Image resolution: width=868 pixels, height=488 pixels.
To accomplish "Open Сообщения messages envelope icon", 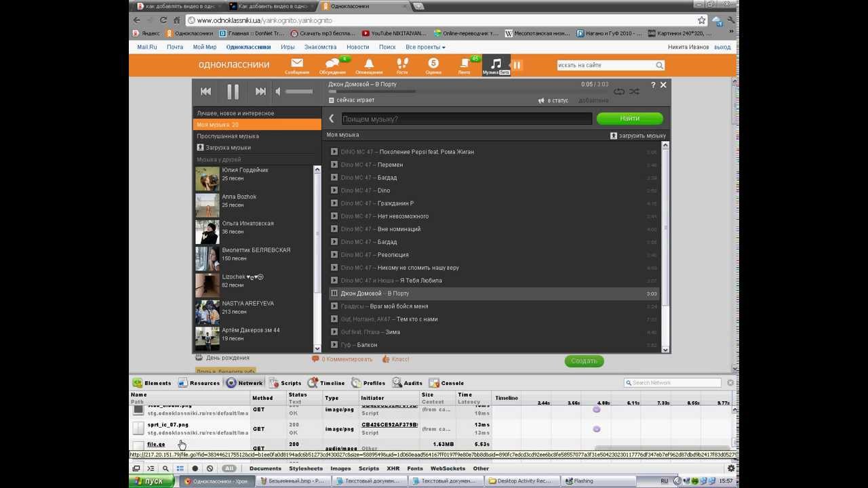I will pos(297,65).
